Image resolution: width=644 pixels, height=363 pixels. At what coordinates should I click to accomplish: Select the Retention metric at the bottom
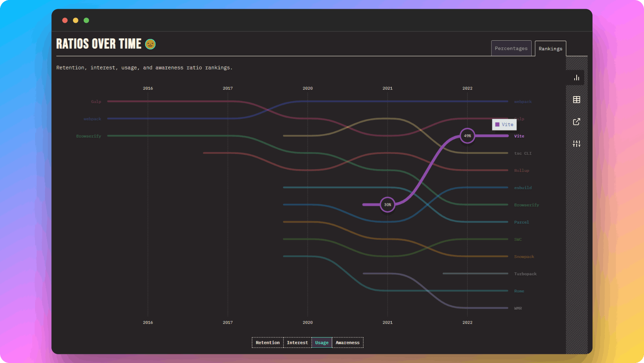[x=267, y=342]
